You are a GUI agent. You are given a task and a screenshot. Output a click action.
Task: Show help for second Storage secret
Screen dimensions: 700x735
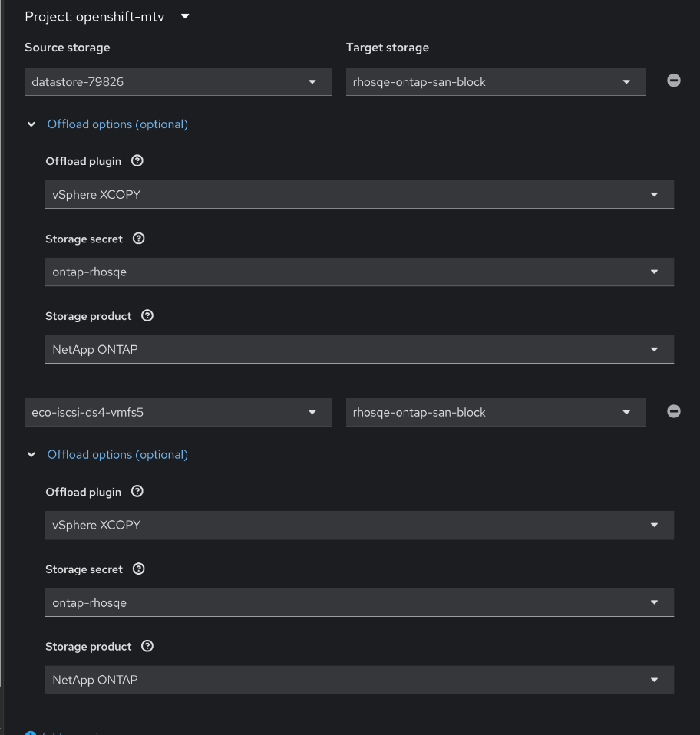click(139, 569)
